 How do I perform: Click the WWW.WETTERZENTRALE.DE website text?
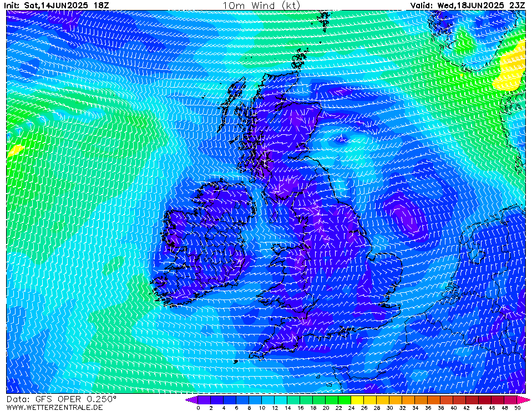click(x=54, y=407)
